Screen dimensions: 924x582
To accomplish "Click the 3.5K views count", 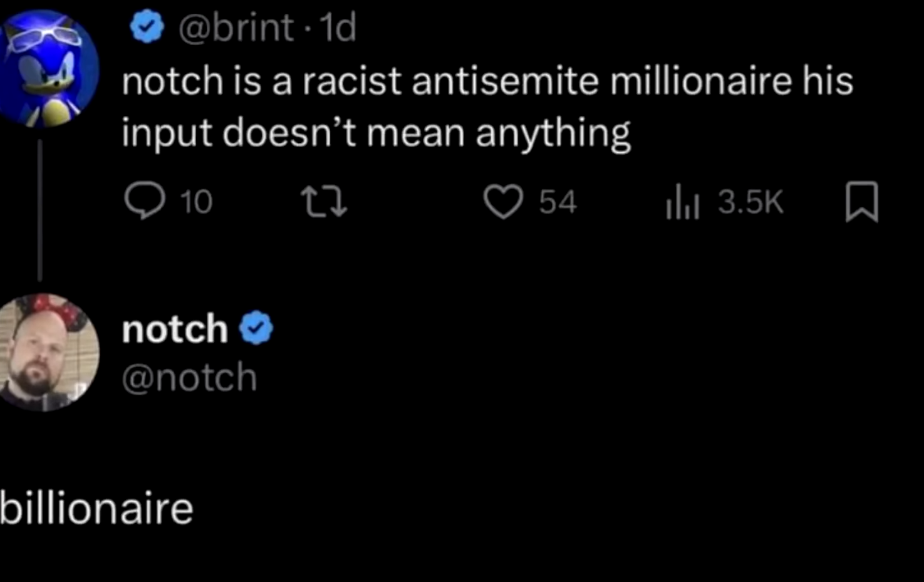I will (x=750, y=202).
